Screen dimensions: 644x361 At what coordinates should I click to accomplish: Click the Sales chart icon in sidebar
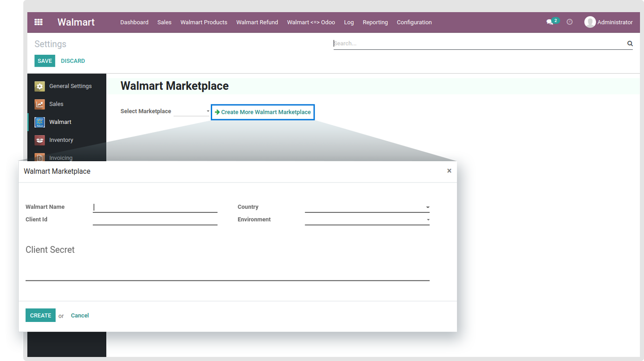pyautogui.click(x=40, y=104)
